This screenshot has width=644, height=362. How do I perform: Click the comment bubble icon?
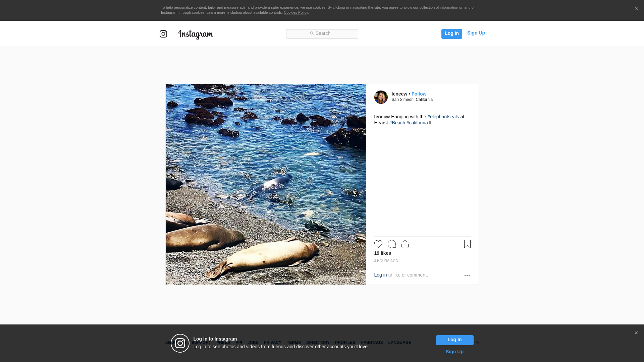[x=391, y=244]
